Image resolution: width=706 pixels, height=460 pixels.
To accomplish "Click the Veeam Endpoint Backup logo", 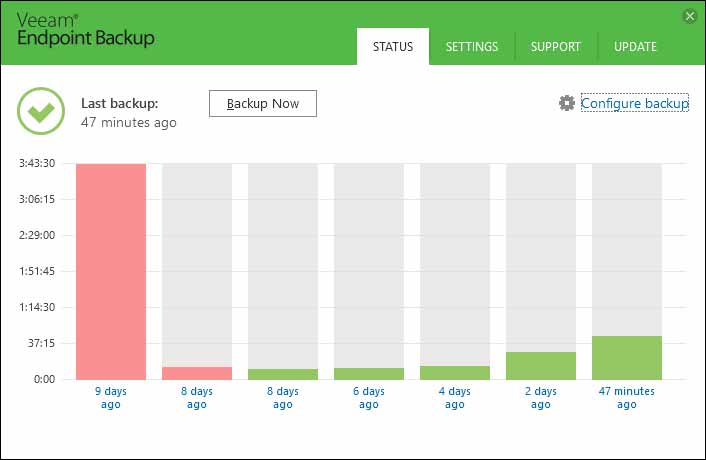I will coord(86,30).
